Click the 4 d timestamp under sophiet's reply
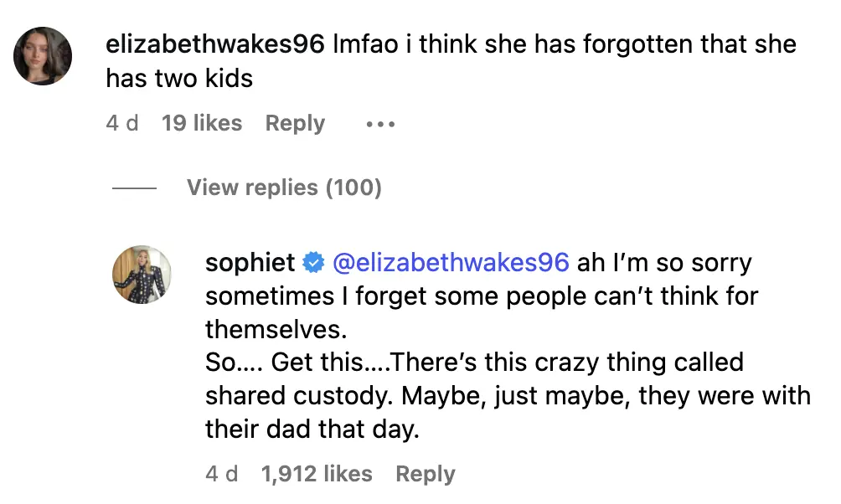Screen dimensions: 841x504 (222, 474)
